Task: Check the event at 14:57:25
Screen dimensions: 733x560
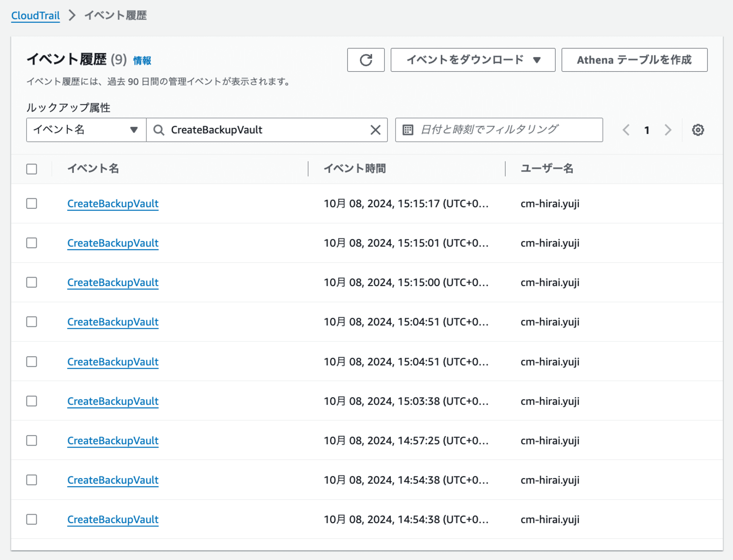Action: pos(32,440)
